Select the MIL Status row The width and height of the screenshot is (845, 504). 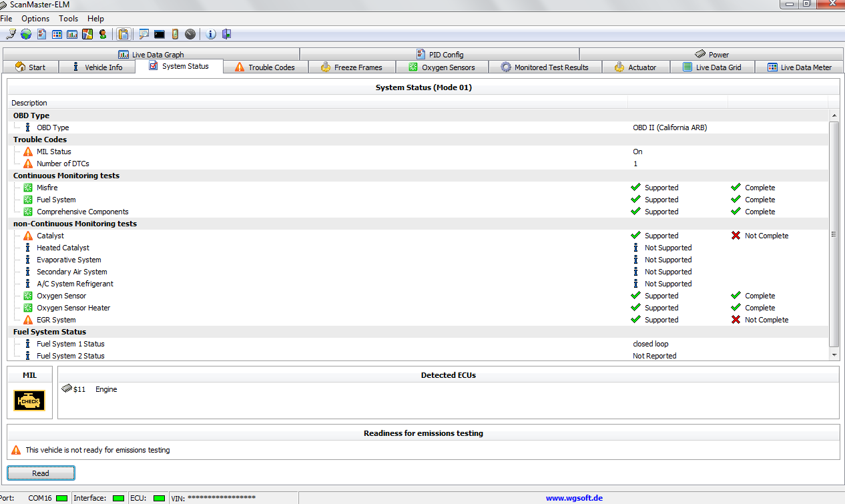point(419,152)
